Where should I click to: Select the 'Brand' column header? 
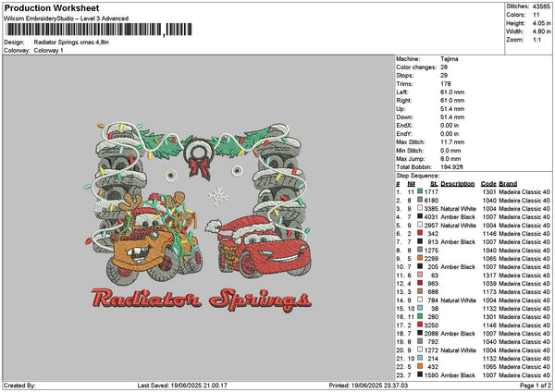(x=508, y=184)
